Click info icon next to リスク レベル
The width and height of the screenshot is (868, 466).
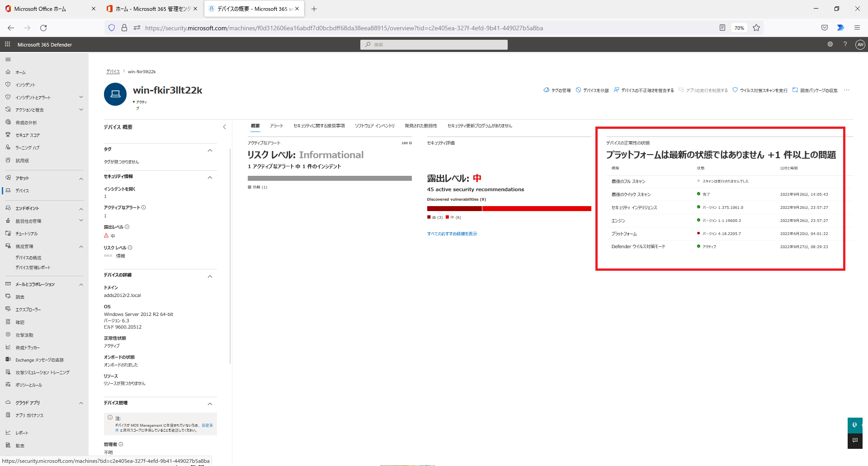(x=130, y=248)
